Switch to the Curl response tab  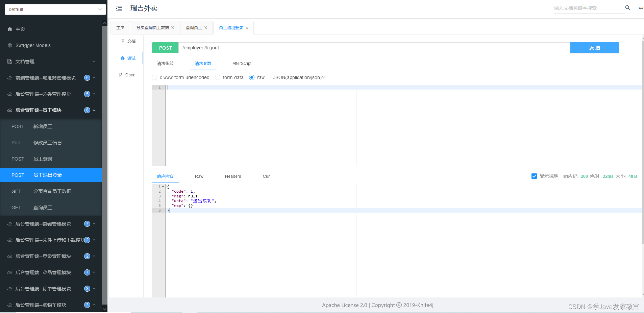(267, 176)
